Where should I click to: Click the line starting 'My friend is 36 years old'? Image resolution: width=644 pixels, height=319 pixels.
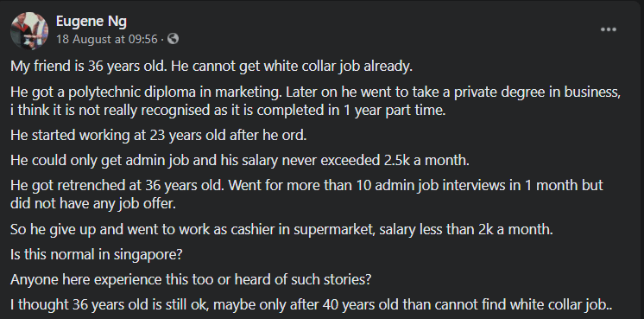coord(212,67)
